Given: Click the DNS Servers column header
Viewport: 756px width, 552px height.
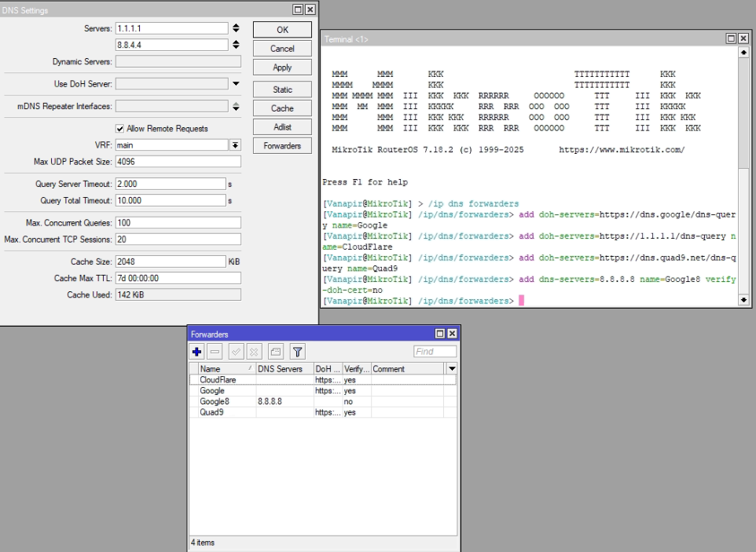Looking at the screenshot, I should (x=280, y=368).
